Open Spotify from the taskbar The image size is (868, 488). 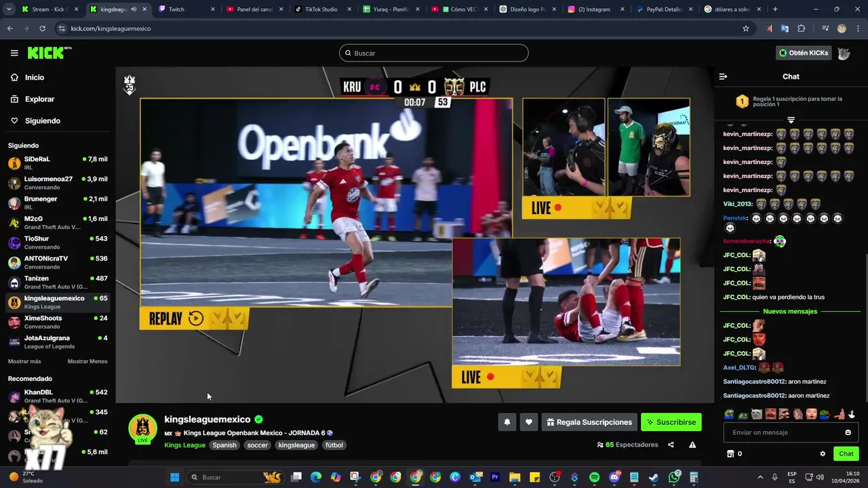point(595,477)
